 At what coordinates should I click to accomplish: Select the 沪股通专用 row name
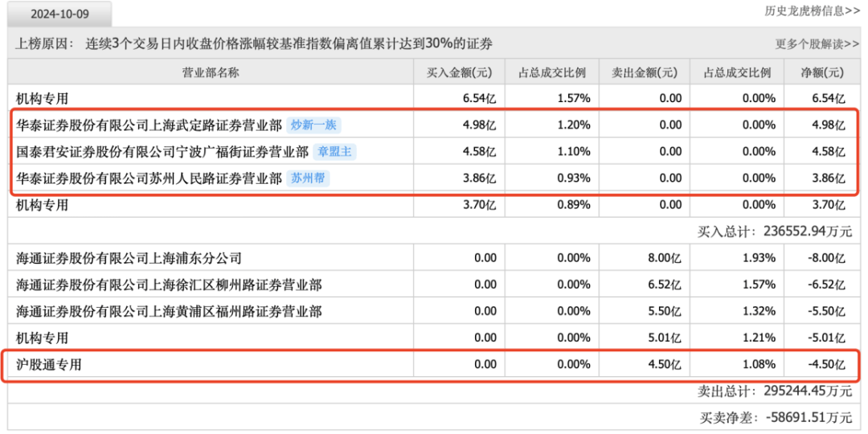pyautogui.click(x=49, y=365)
